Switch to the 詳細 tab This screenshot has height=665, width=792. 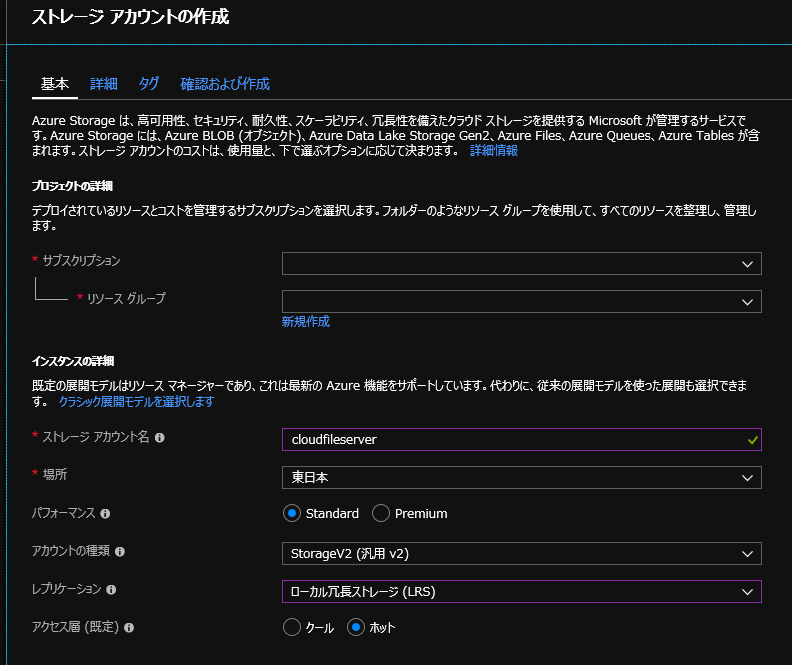(104, 84)
